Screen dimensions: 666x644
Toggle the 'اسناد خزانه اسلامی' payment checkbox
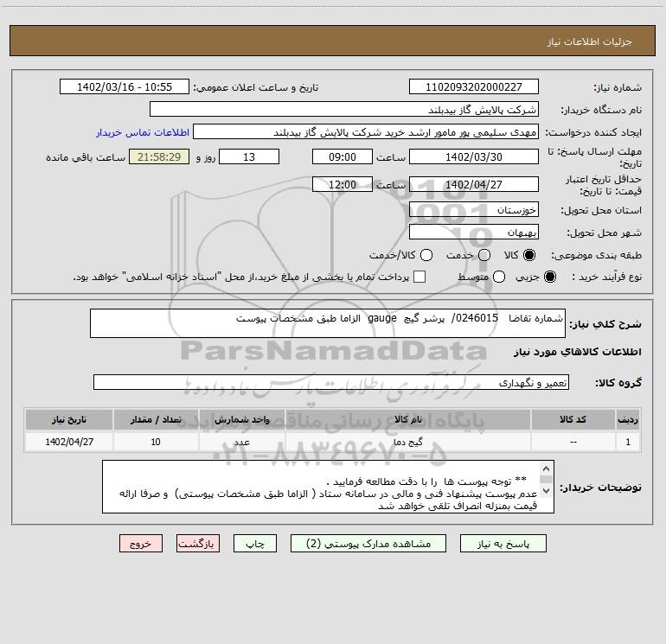tap(419, 277)
